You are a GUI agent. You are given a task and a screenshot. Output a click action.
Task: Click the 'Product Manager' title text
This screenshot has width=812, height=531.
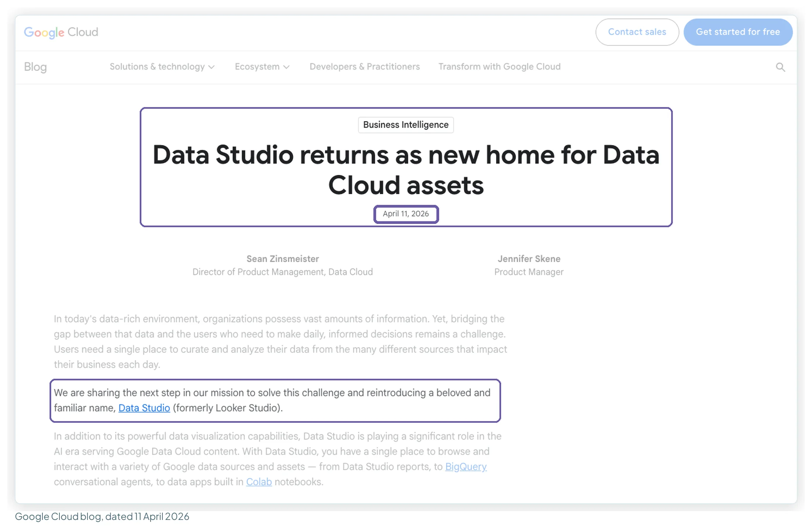[x=529, y=272]
